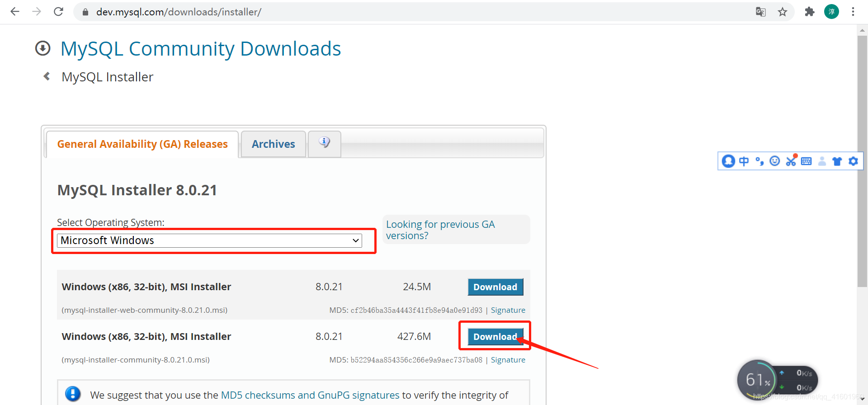Open Chrome three-dot menu
The image size is (868, 405).
pyautogui.click(x=853, y=12)
